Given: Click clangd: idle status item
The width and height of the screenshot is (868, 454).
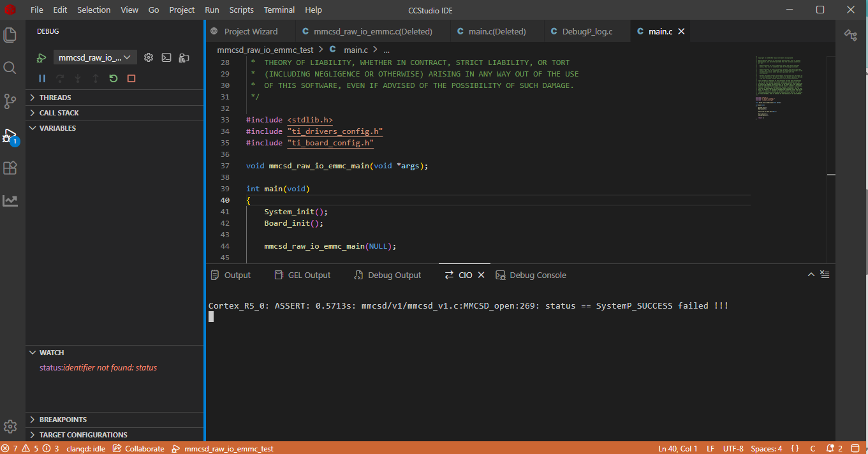Looking at the screenshot, I should pyautogui.click(x=86, y=448).
